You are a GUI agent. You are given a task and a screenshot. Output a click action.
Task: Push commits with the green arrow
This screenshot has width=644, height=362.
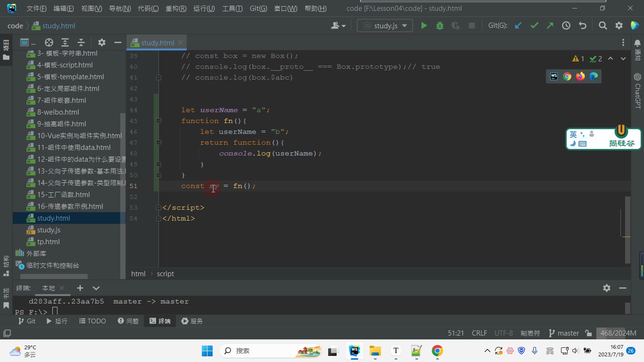[550, 26]
